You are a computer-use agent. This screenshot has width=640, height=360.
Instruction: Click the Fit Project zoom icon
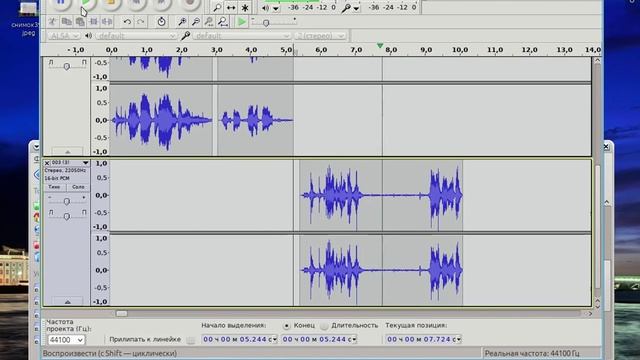222,21
